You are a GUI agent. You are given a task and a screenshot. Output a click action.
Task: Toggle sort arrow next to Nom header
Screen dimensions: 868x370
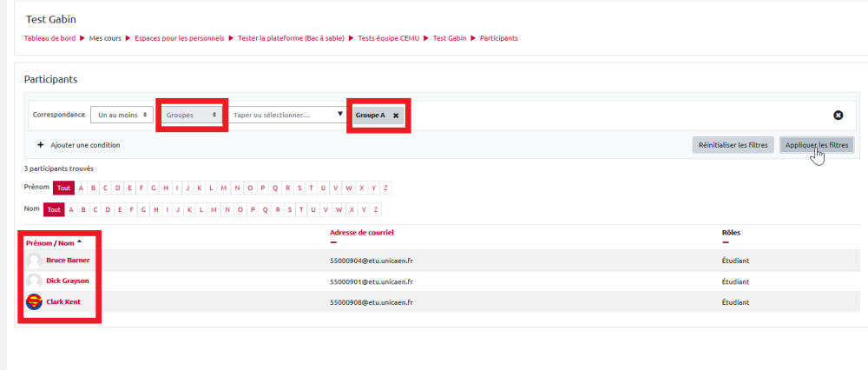tap(80, 242)
